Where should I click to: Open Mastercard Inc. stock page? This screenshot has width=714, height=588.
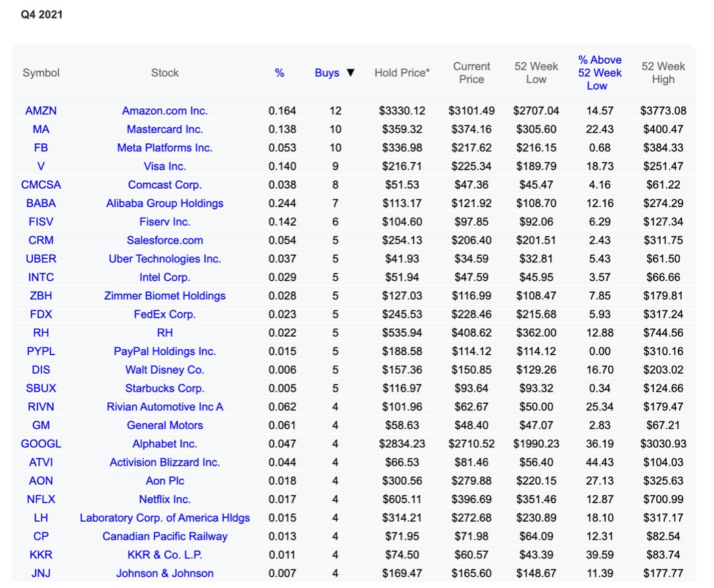(x=165, y=130)
